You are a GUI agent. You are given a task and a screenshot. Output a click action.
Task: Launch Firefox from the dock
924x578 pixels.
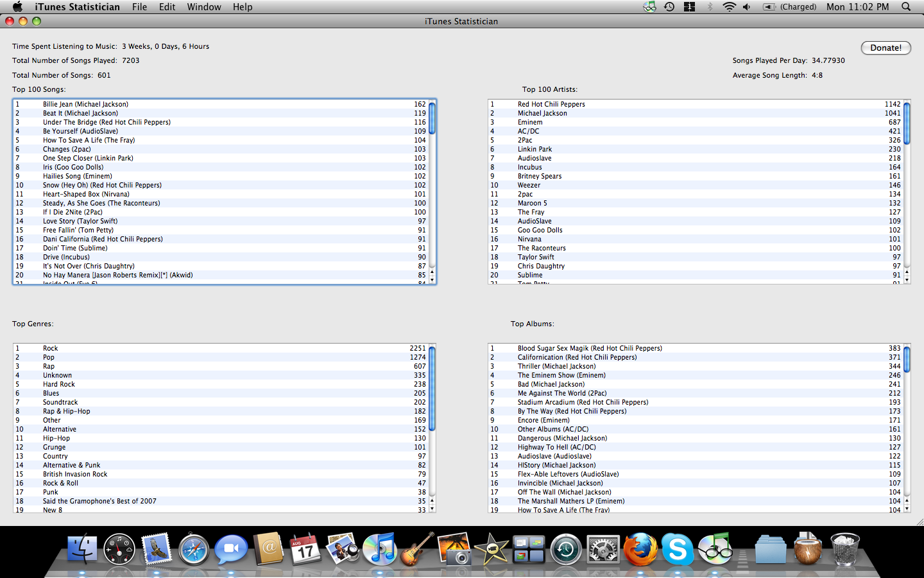click(x=640, y=549)
